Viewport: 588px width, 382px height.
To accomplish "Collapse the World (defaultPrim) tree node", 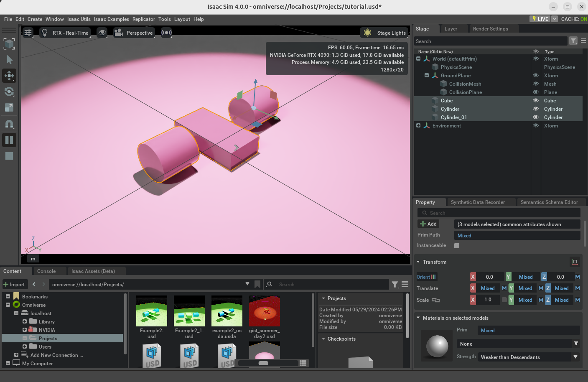I will coord(418,59).
